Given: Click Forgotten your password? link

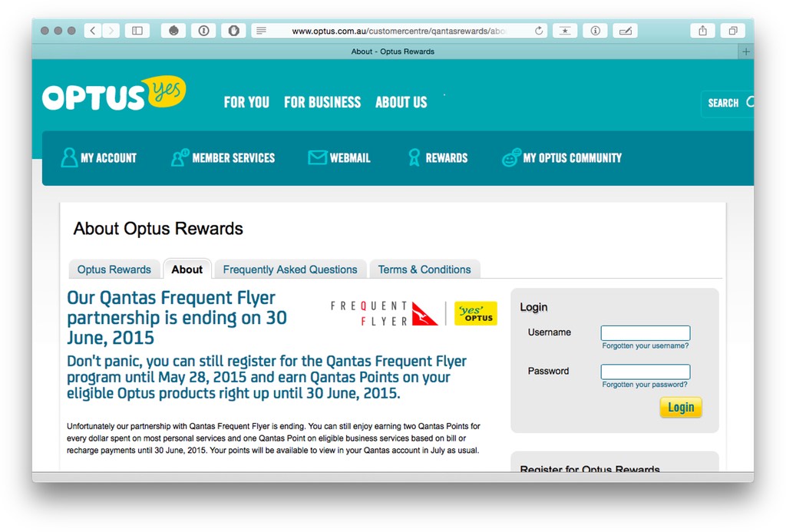Looking at the screenshot, I should click(x=645, y=385).
